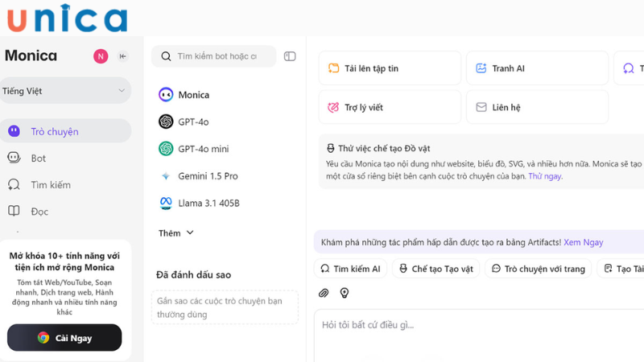Click the Thử ngay link
This screenshot has width=644, height=362.
point(545,176)
